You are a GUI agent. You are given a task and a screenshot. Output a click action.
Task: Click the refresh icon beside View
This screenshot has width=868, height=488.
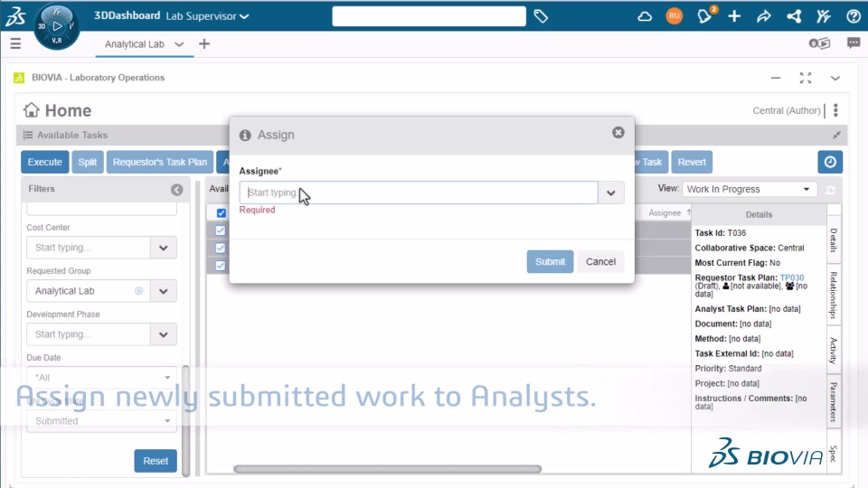pyautogui.click(x=830, y=190)
